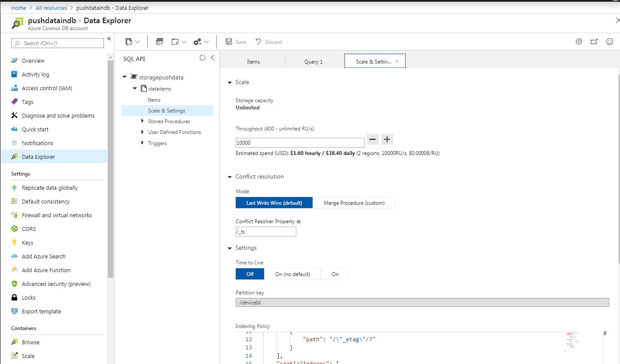Click the Add Azure Search icon

pyautogui.click(x=15, y=256)
